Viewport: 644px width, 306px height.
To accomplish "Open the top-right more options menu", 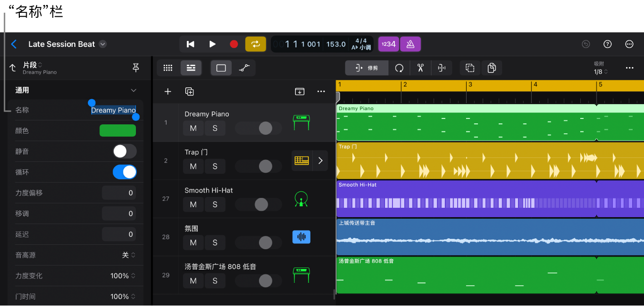I will [x=630, y=44].
